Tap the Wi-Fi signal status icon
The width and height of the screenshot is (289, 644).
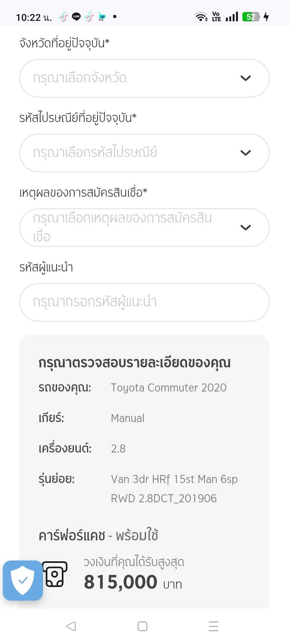click(201, 17)
